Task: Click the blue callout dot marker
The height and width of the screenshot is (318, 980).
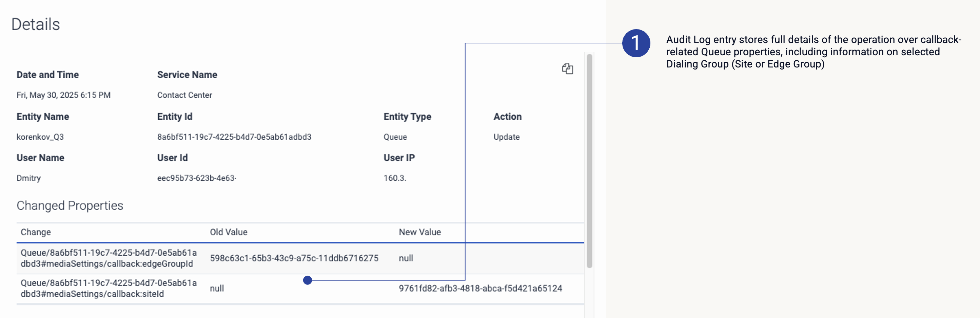Action: (307, 280)
